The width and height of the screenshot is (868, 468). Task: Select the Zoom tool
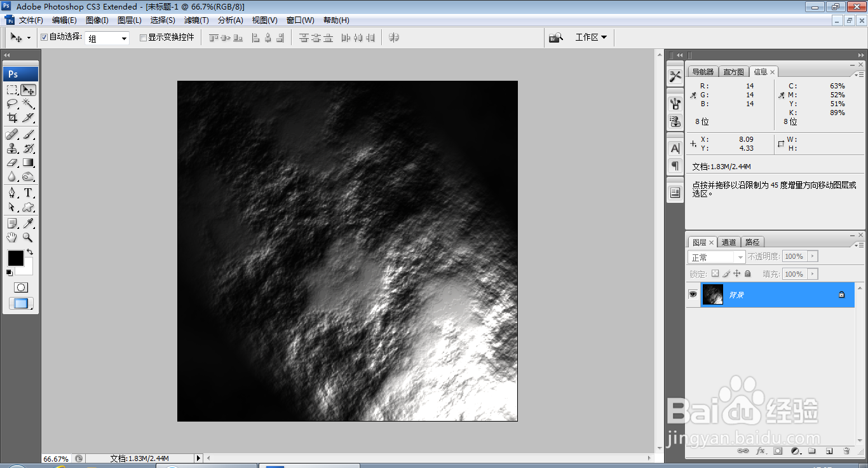(x=28, y=237)
